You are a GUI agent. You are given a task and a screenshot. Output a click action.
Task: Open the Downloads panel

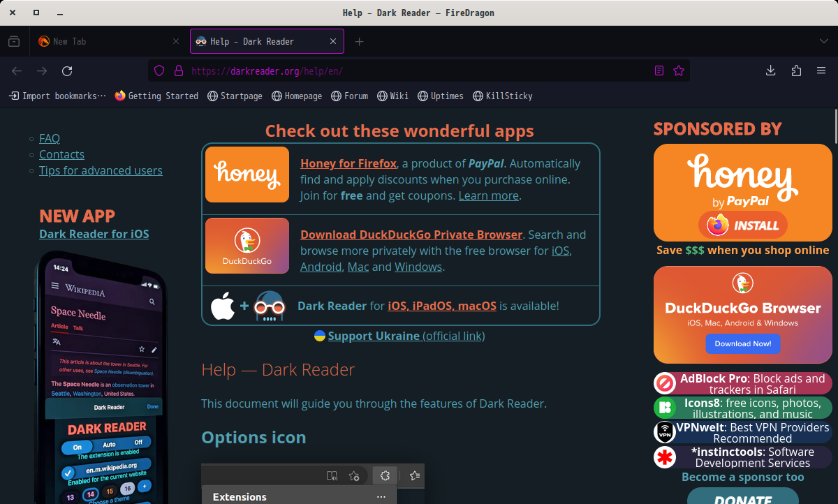tap(771, 71)
